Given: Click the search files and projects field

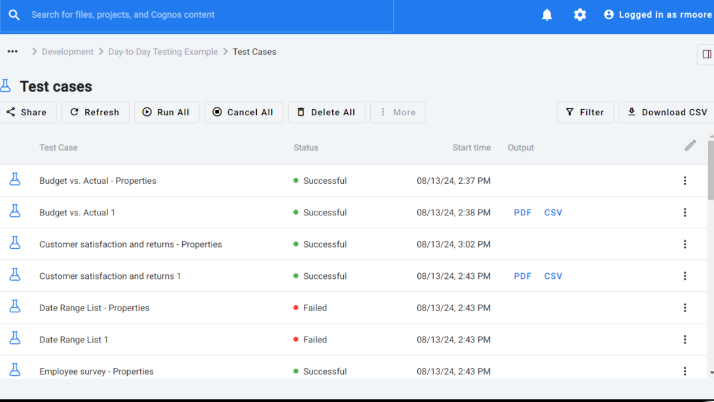Looking at the screenshot, I should pyautogui.click(x=197, y=15).
